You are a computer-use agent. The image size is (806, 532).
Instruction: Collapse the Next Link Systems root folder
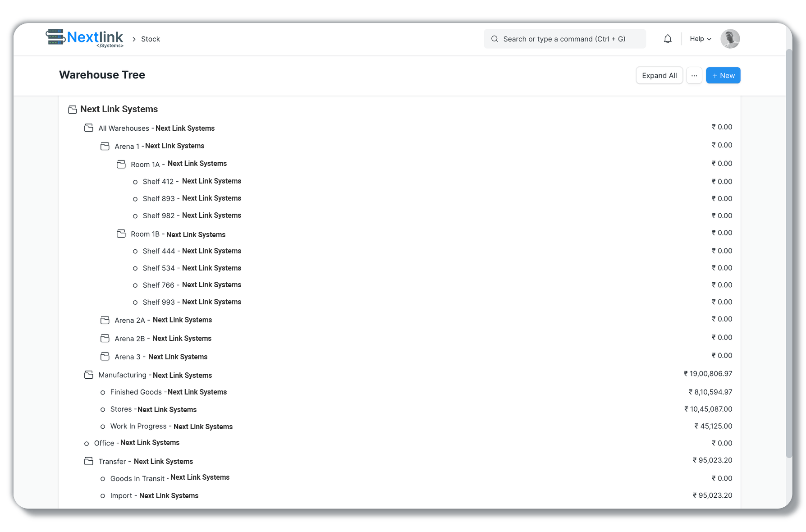pos(72,110)
